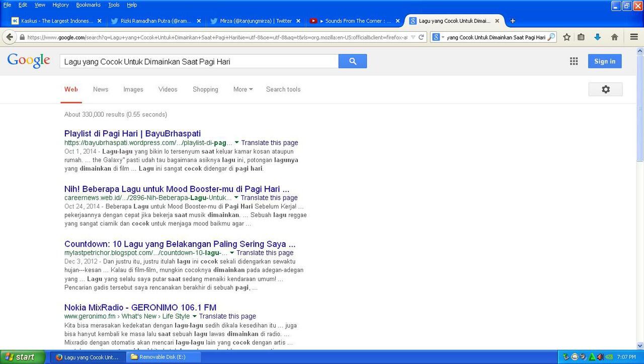Close the Sounds From The Corner tab

pos(397,21)
